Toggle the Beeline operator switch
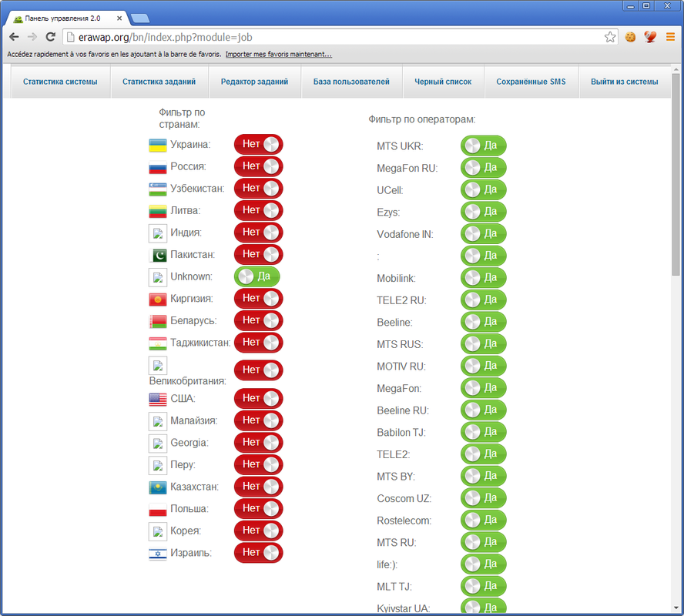This screenshot has width=684, height=616. (483, 322)
